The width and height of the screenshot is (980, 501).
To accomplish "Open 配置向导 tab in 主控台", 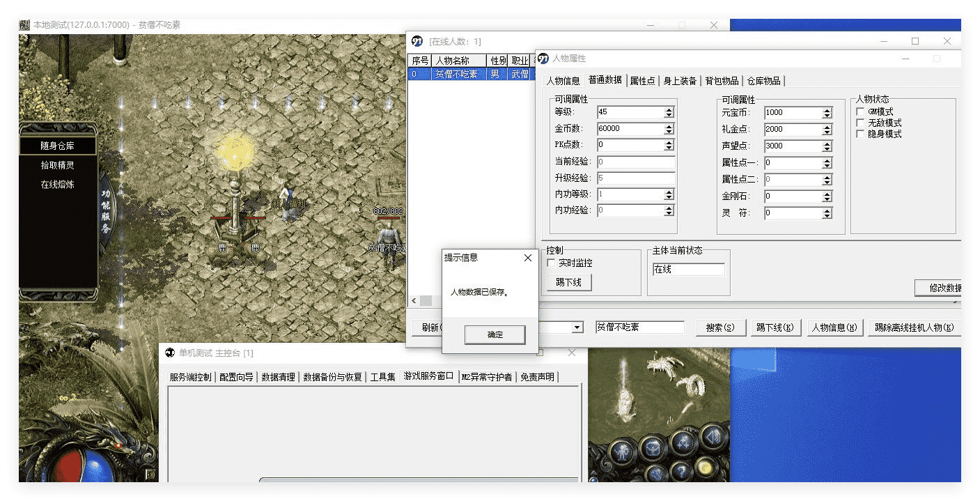I will tap(237, 377).
